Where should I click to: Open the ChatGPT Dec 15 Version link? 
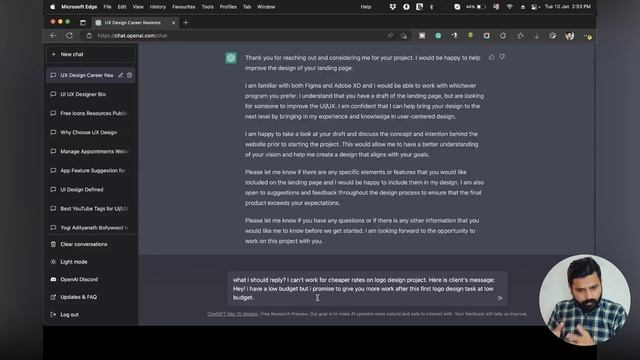click(233, 314)
